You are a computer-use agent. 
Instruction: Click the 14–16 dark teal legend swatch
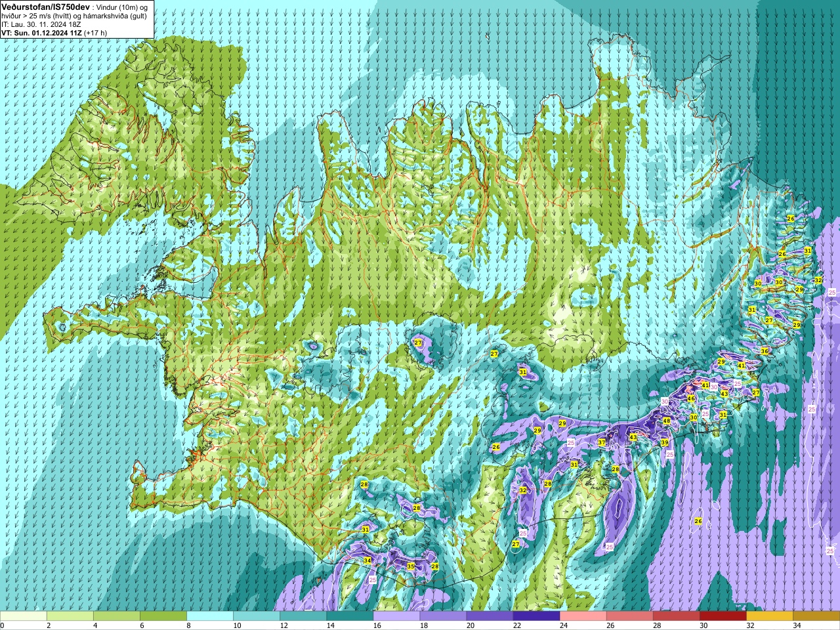coord(350,616)
